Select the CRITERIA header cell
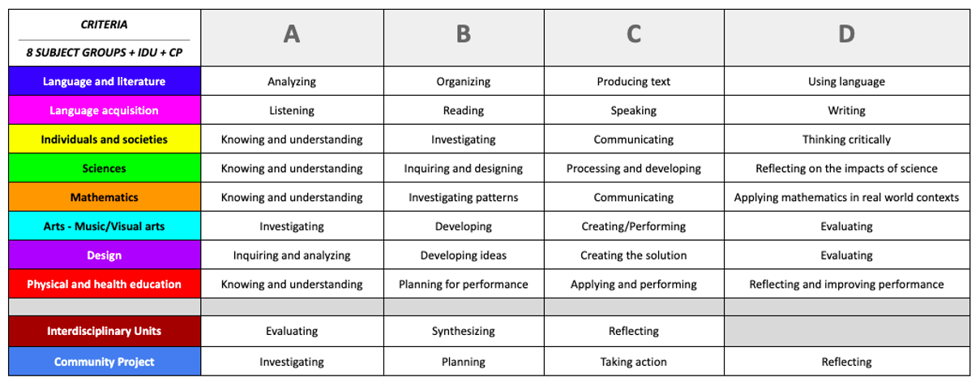The image size is (980, 386). point(104,37)
